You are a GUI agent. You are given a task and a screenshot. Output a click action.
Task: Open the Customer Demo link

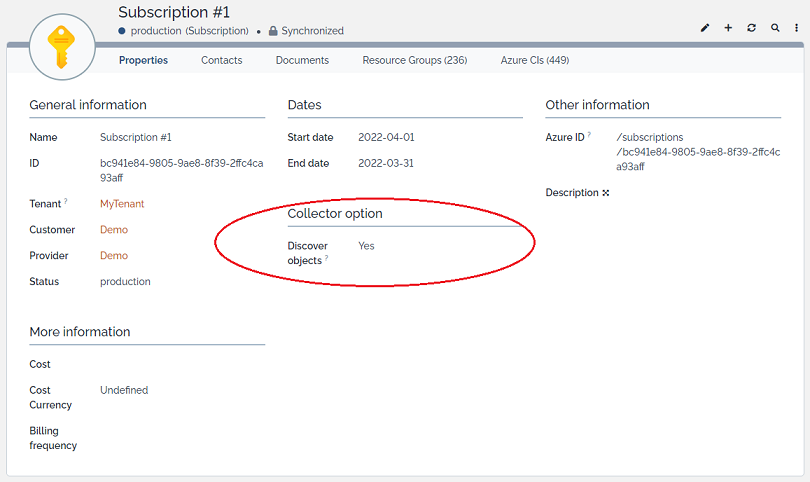click(x=114, y=230)
